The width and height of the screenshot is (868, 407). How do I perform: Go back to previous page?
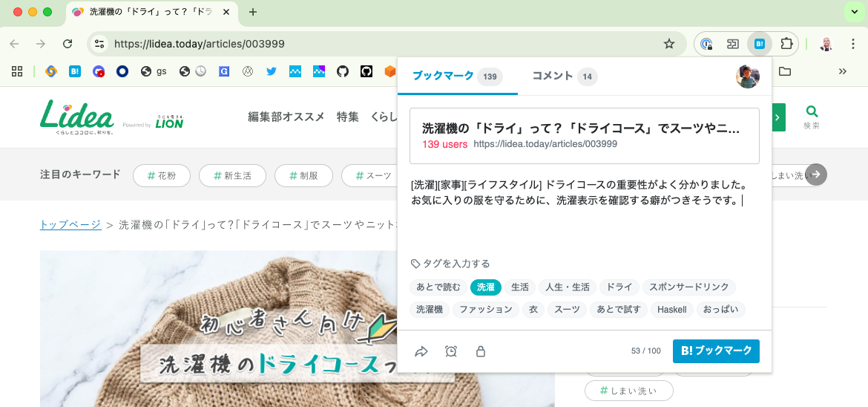coord(14,44)
